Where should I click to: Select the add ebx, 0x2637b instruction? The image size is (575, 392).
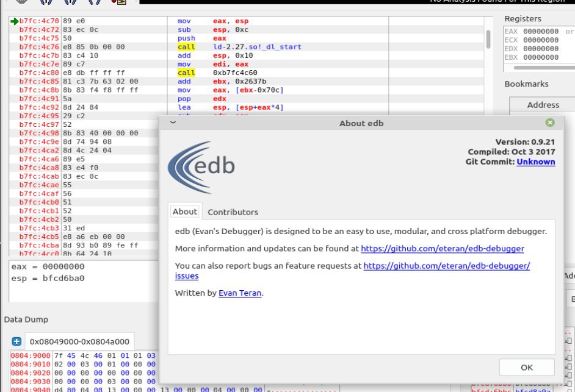(x=222, y=81)
